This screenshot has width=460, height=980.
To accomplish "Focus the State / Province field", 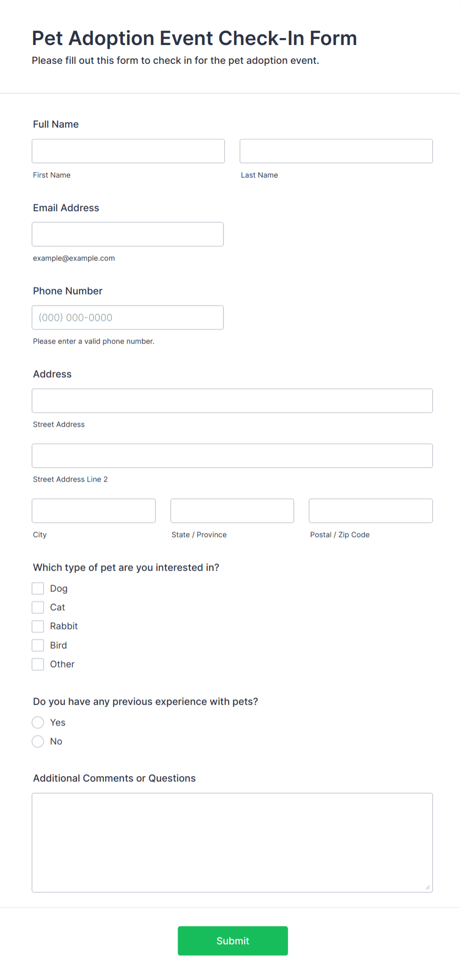I will pos(232,510).
